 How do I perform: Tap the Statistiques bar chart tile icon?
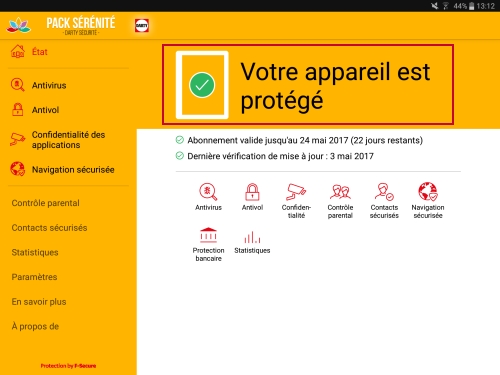coord(252,237)
